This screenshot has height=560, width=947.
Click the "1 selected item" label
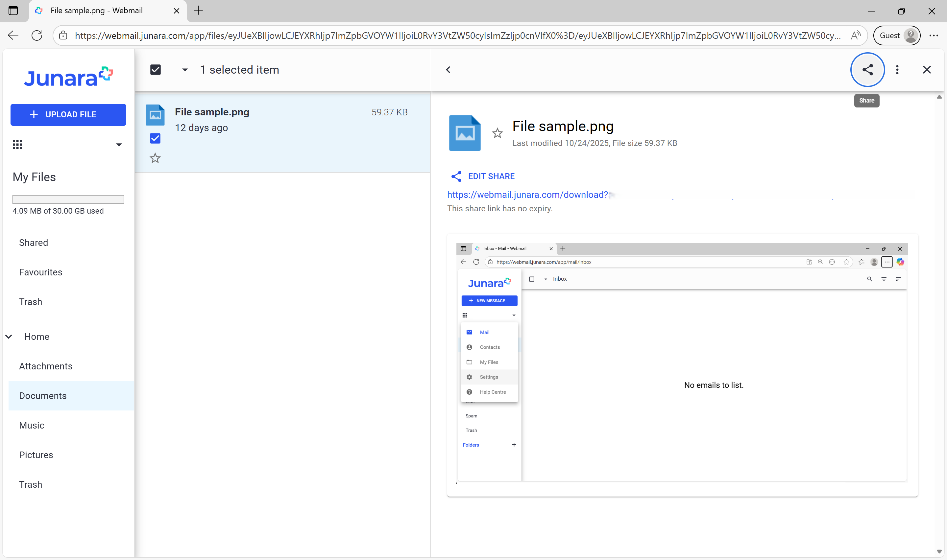coord(239,70)
